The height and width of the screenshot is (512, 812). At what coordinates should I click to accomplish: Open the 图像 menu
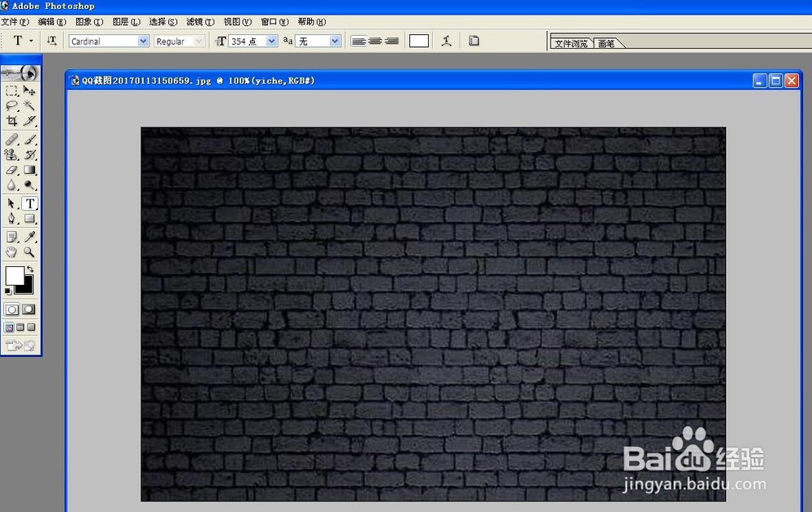point(89,22)
